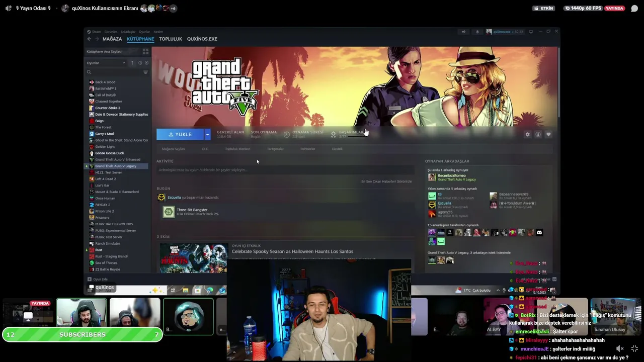Open Steam notifications bell icon

click(x=477, y=32)
